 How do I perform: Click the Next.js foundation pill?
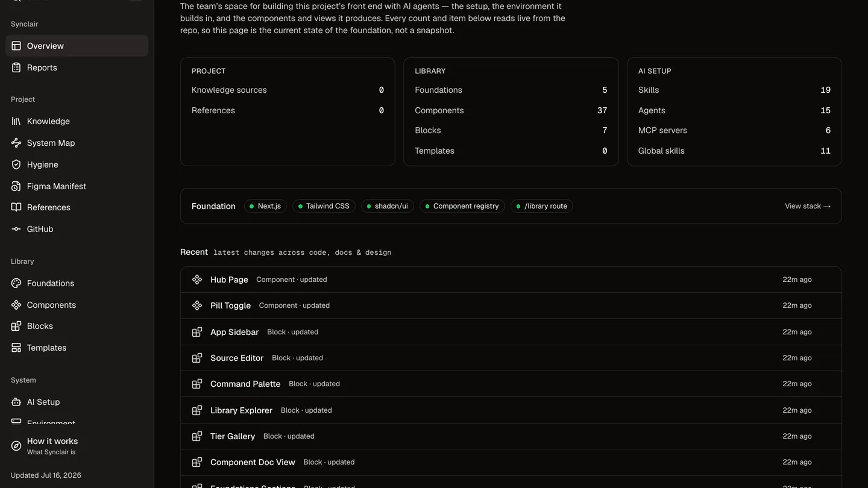pyautogui.click(x=265, y=206)
